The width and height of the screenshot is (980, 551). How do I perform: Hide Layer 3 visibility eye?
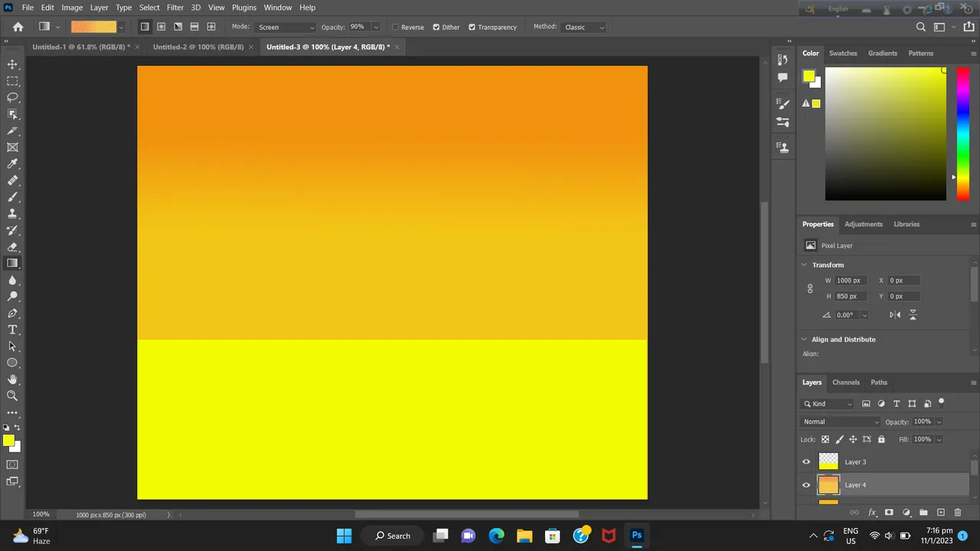[x=806, y=462]
